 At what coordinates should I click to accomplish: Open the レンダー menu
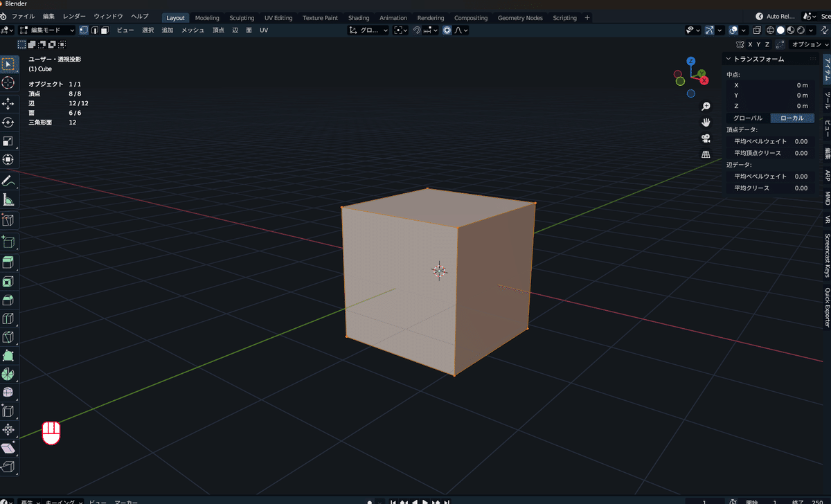point(74,16)
